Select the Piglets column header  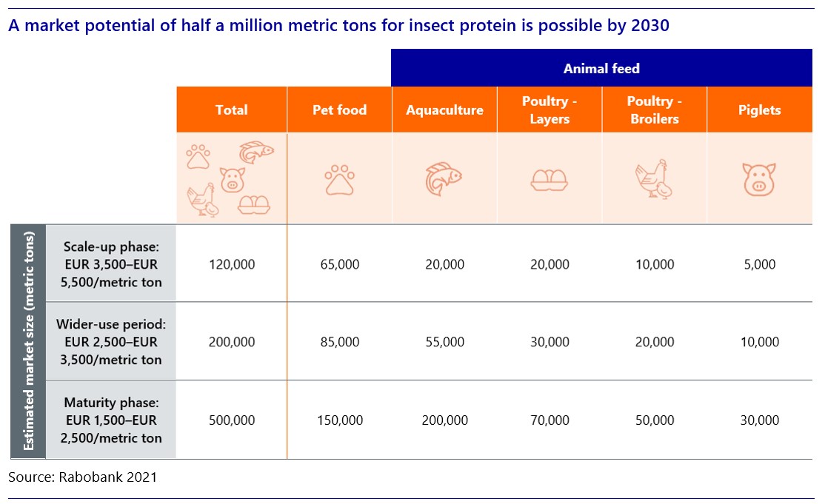tap(760, 110)
